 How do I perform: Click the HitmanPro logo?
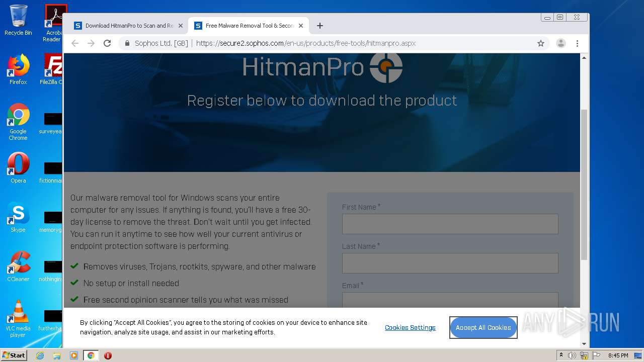(322, 67)
